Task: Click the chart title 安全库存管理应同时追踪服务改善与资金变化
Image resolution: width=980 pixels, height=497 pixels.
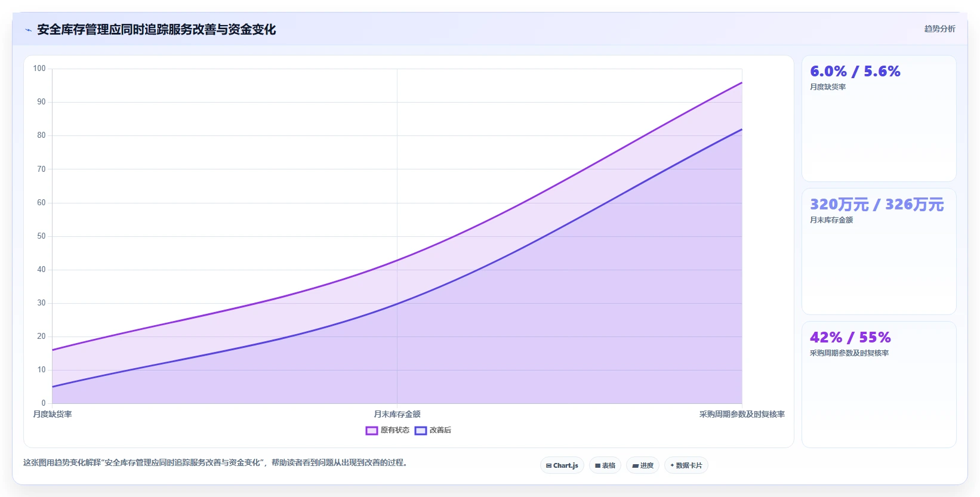Action: click(x=156, y=30)
